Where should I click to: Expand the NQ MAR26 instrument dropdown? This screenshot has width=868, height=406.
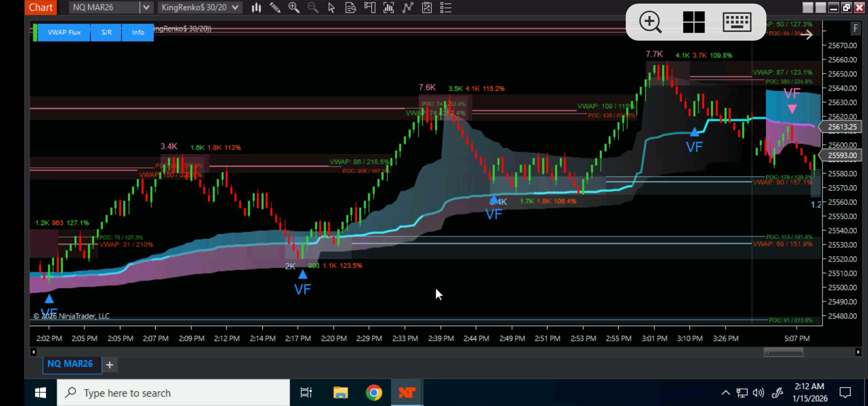(x=146, y=7)
